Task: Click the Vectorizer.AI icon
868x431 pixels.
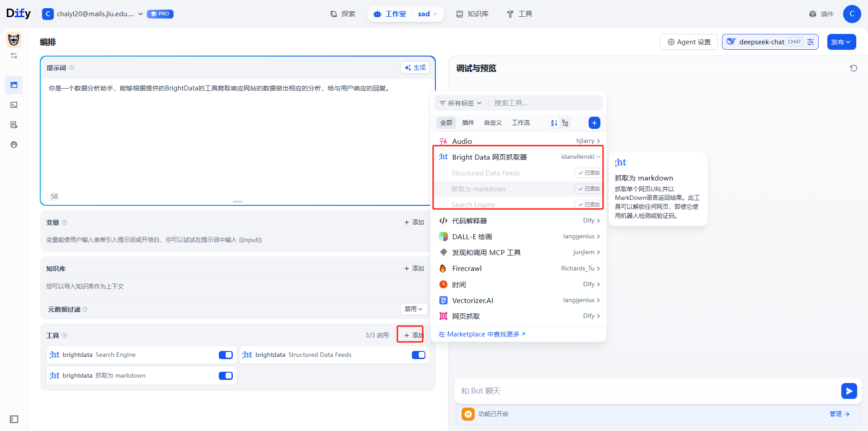Action: (443, 300)
